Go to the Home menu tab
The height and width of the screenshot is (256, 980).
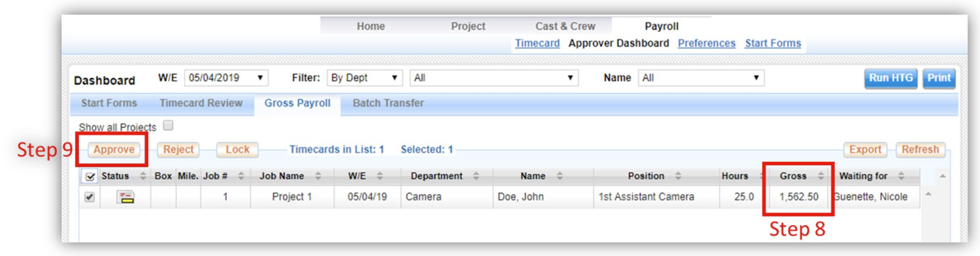[x=371, y=26]
